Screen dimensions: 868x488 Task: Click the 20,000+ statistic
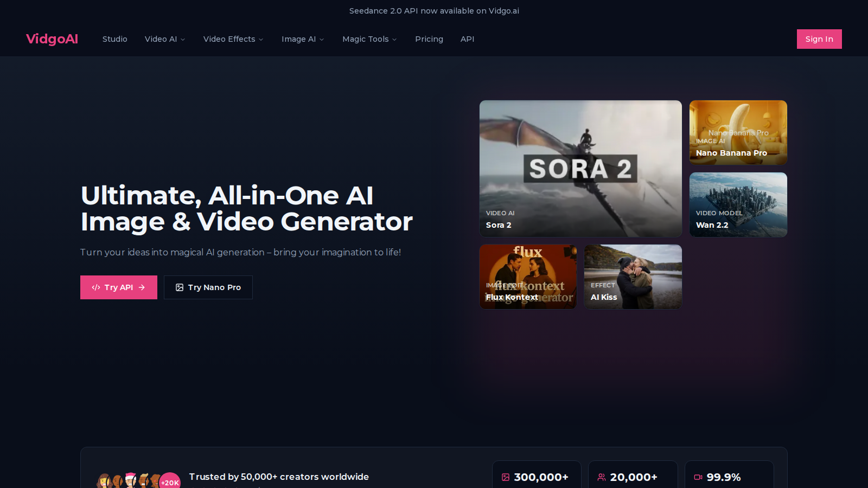634,477
